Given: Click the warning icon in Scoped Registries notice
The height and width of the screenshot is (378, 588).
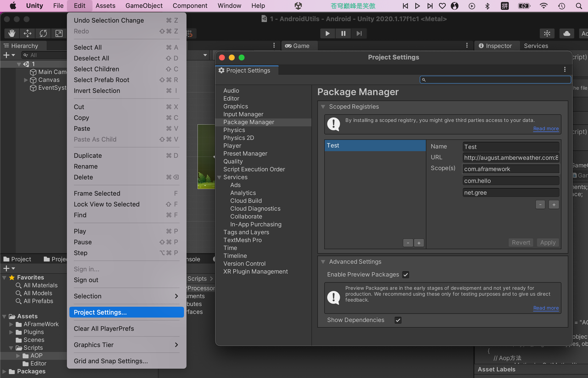Looking at the screenshot, I should coord(334,124).
